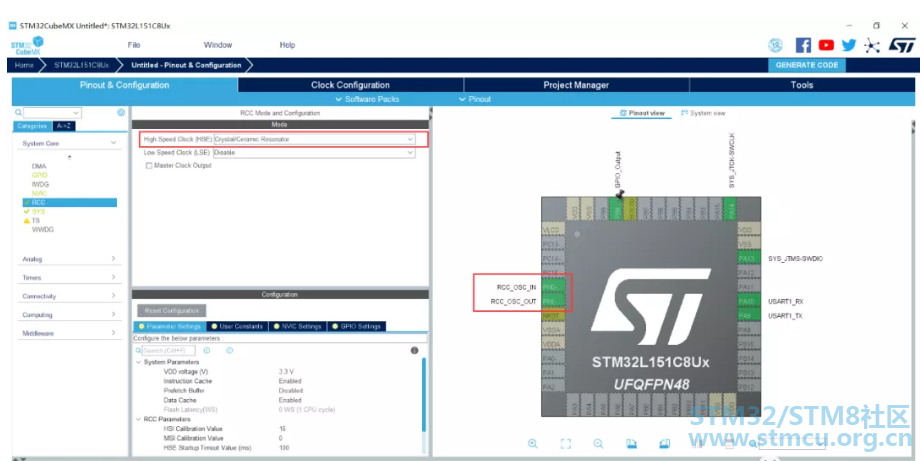Select WWDG in System Core list
This screenshot has height=461, width=921.
point(42,230)
